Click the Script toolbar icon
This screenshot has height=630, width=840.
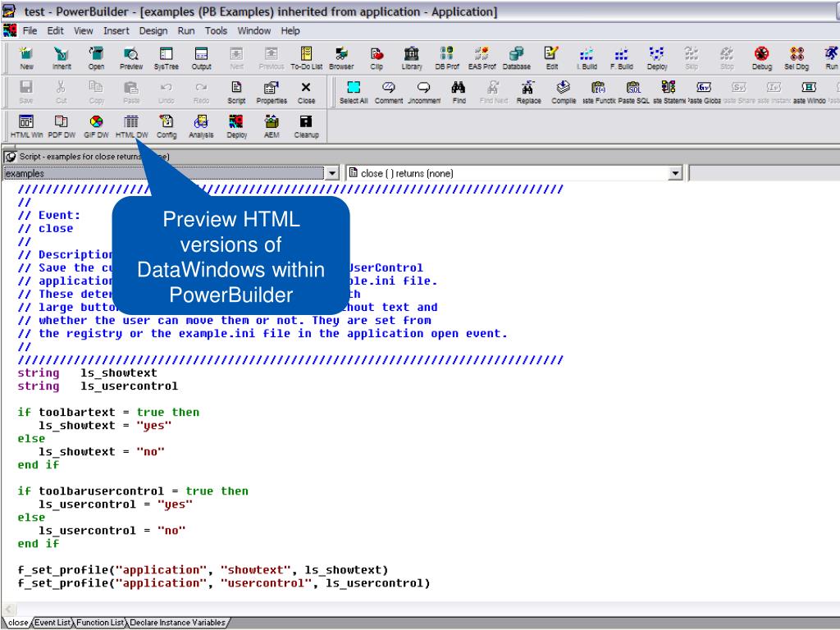click(236, 92)
